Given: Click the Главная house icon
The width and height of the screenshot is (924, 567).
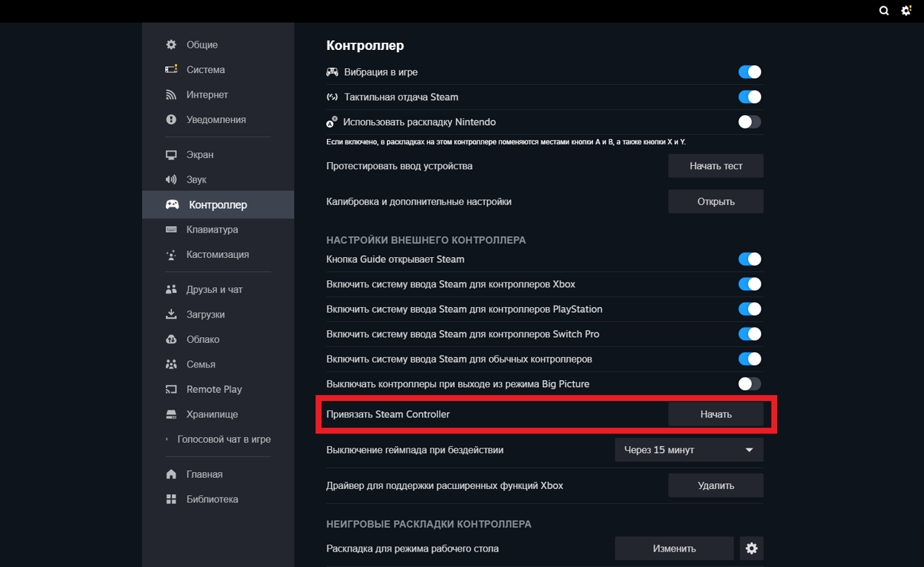Looking at the screenshot, I should [171, 474].
